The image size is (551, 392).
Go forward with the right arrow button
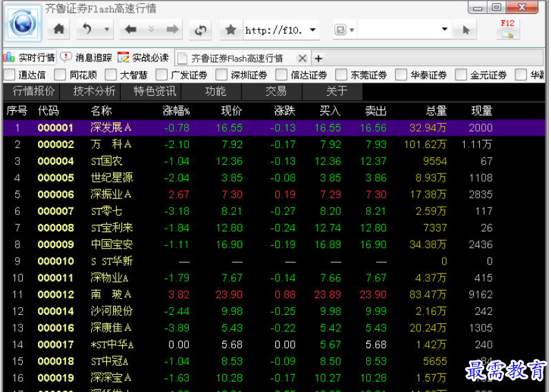[172, 30]
